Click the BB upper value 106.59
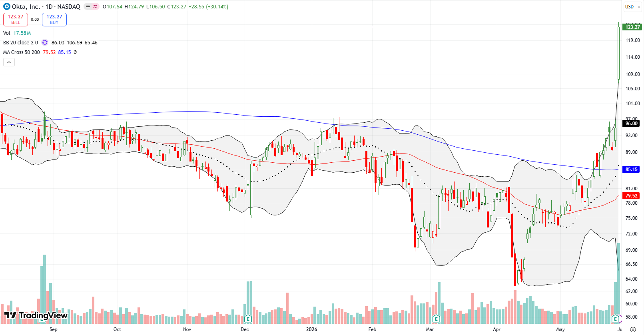This screenshot has height=335, width=644. [x=74, y=42]
